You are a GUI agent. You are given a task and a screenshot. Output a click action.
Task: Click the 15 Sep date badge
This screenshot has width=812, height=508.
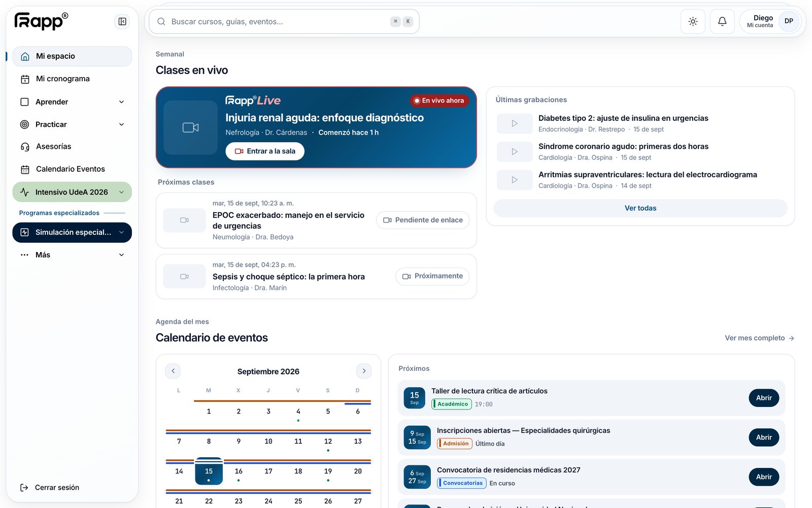[x=414, y=398]
